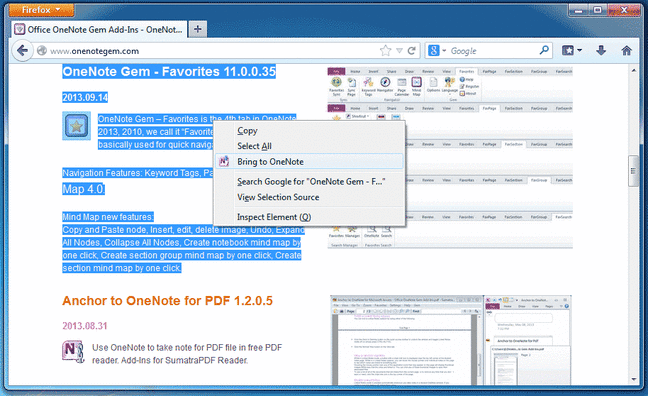Click the date text 2013.09.14
648x396 pixels.
pyautogui.click(x=85, y=97)
